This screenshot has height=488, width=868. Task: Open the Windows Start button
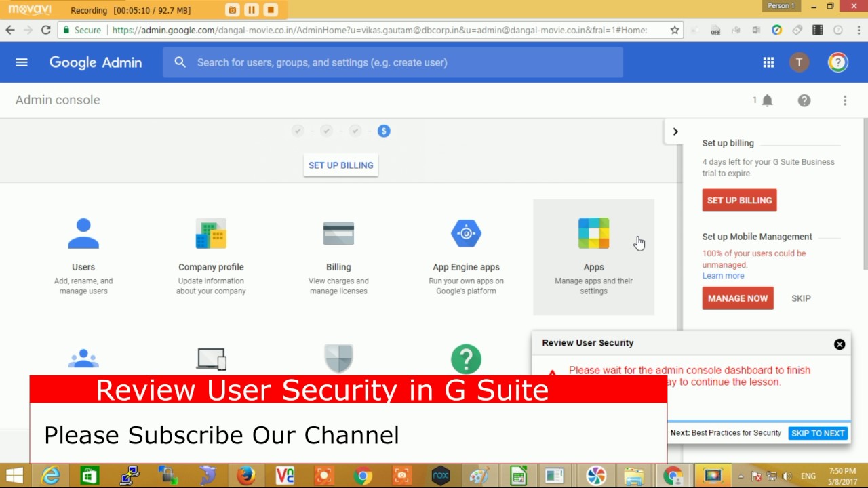pyautogui.click(x=14, y=476)
